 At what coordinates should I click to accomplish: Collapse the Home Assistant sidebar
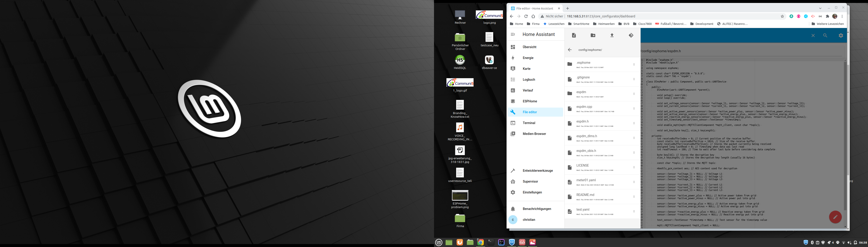[x=513, y=34]
